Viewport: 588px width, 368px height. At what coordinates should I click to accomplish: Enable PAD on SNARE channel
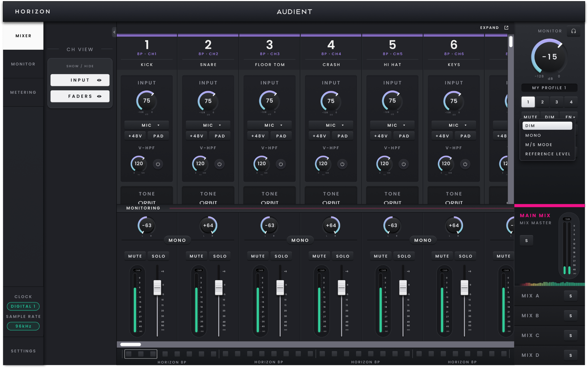[x=220, y=136]
